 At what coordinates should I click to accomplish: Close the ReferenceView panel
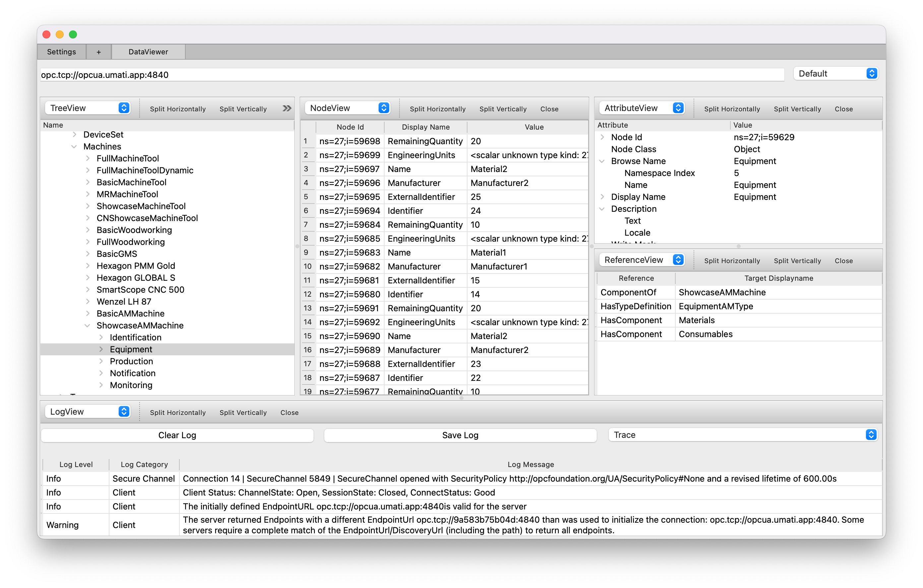tap(843, 261)
